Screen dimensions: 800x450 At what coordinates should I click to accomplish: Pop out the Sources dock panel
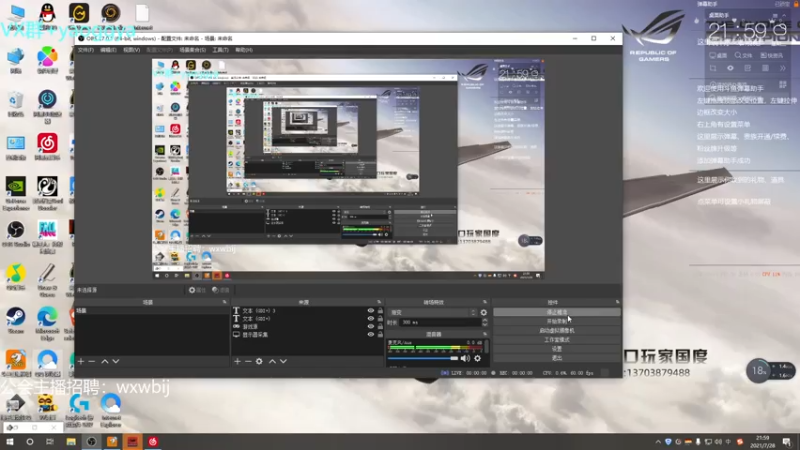pyautogui.click(x=379, y=302)
